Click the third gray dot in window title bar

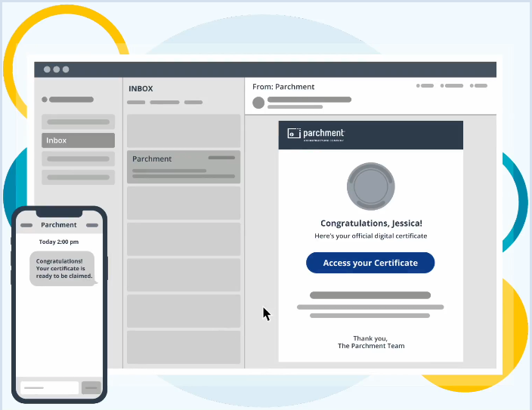[x=66, y=69]
